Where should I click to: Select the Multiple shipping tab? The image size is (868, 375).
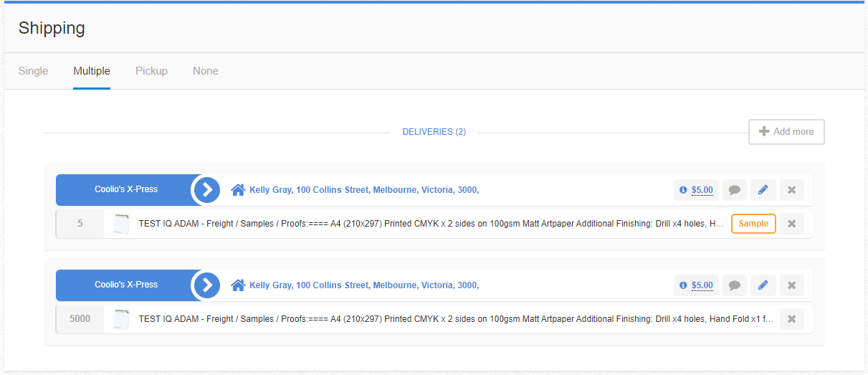(92, 71)
